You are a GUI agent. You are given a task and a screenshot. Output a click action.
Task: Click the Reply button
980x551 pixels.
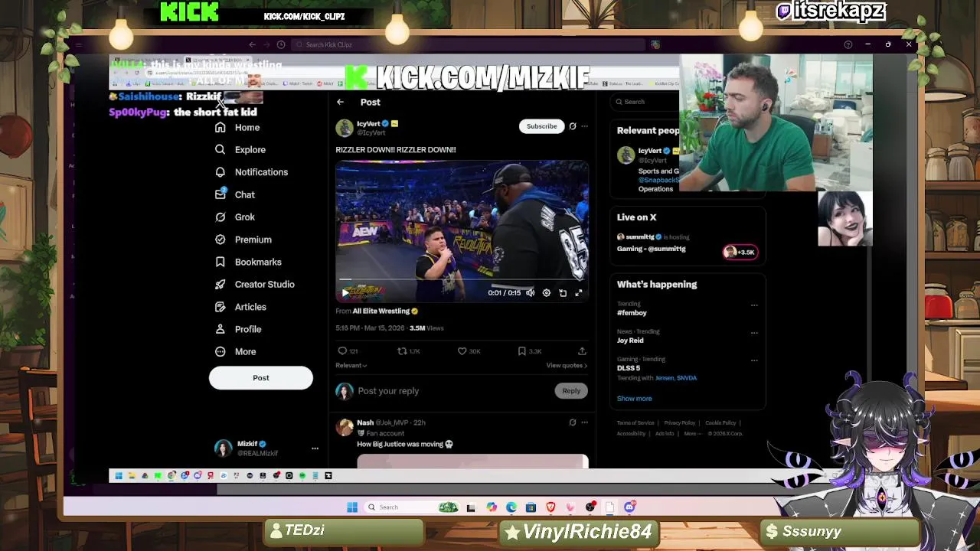(571, 391)
